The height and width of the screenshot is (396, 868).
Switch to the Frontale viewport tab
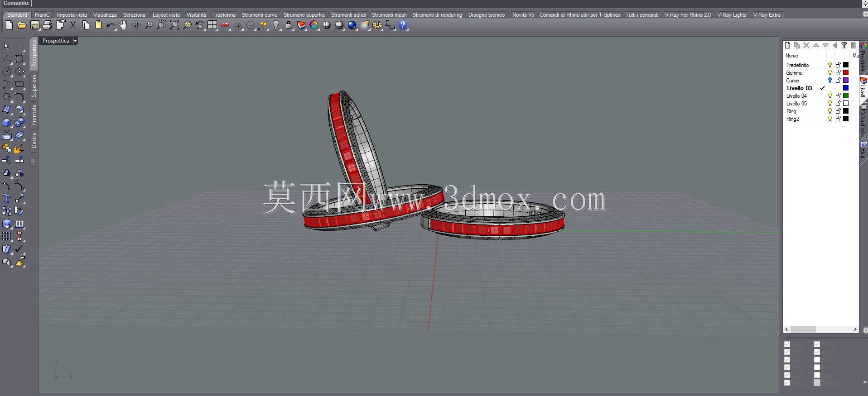click(x=34, y=115)
